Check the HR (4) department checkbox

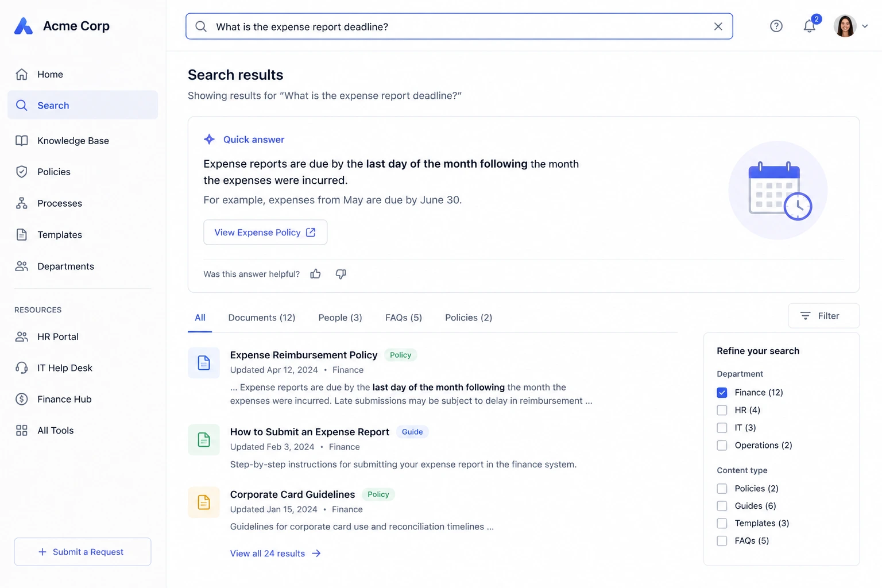pyautogui.click(x=722, y=410)
